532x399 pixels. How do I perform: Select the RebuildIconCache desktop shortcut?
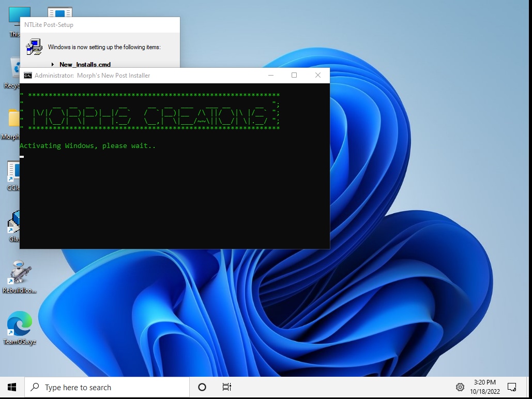pos(19,277)
